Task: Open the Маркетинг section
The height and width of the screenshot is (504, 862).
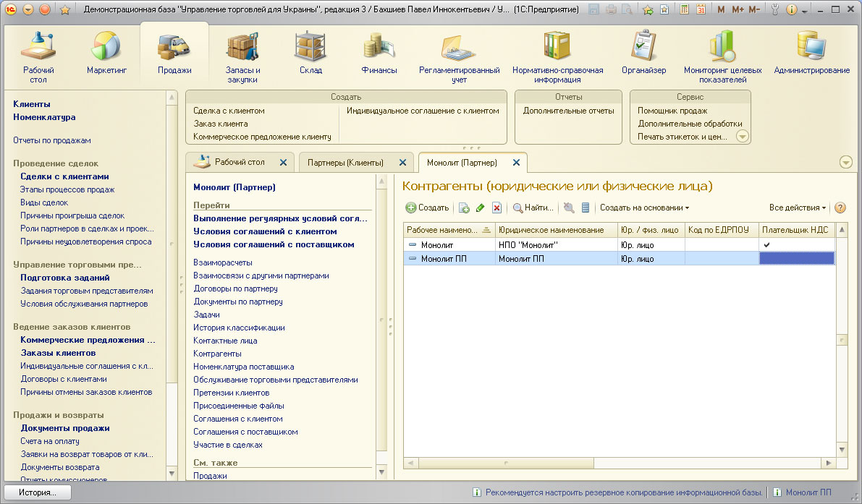Action: [106, 53]
